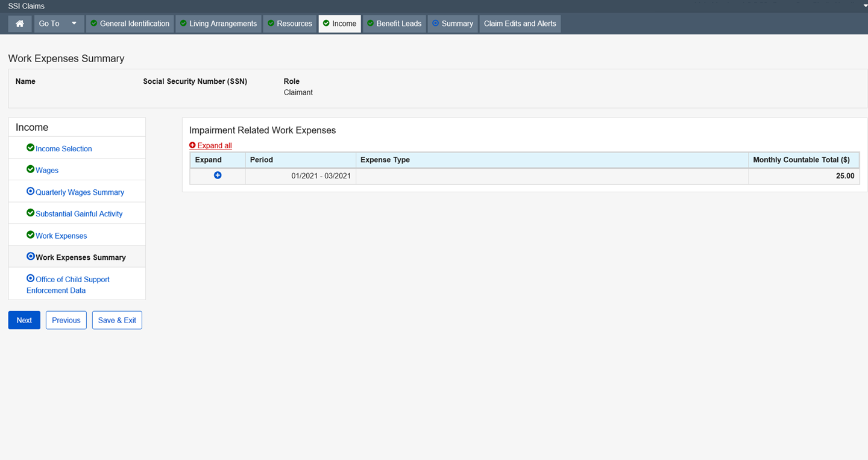This screenshot has width=868, height=460.
Task: Click the top-right SSI Claims collapse arrow
Action: (864, 5)
